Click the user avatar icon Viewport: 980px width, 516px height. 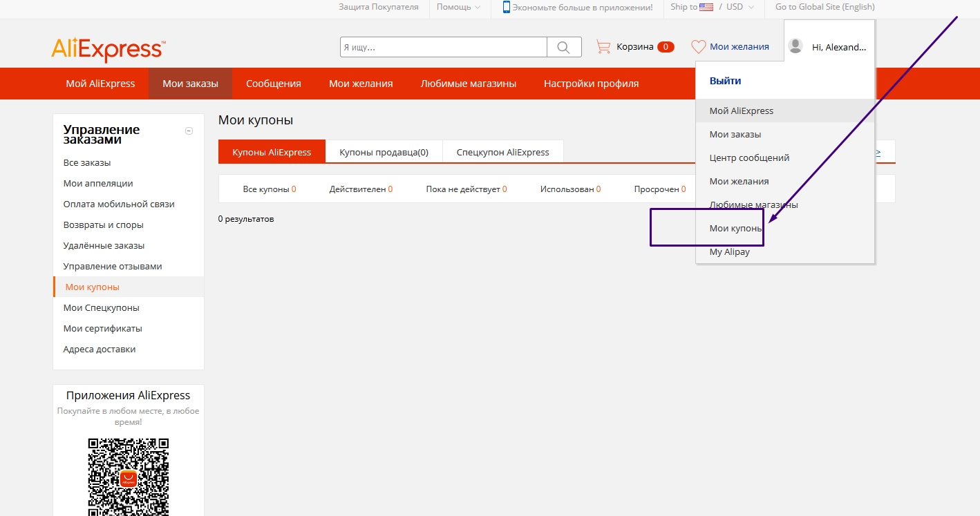point(795,46)
